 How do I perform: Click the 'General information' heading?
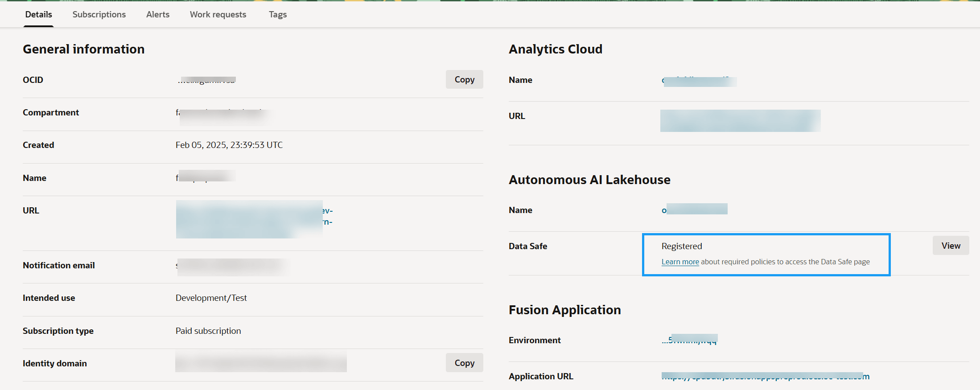tap(84, 49)
